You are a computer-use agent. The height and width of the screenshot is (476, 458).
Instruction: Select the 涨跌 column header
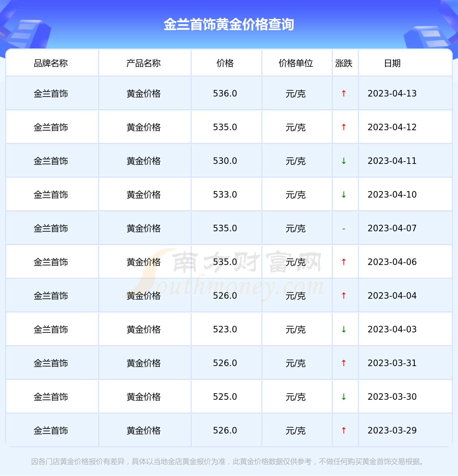(x=344, y=63)
